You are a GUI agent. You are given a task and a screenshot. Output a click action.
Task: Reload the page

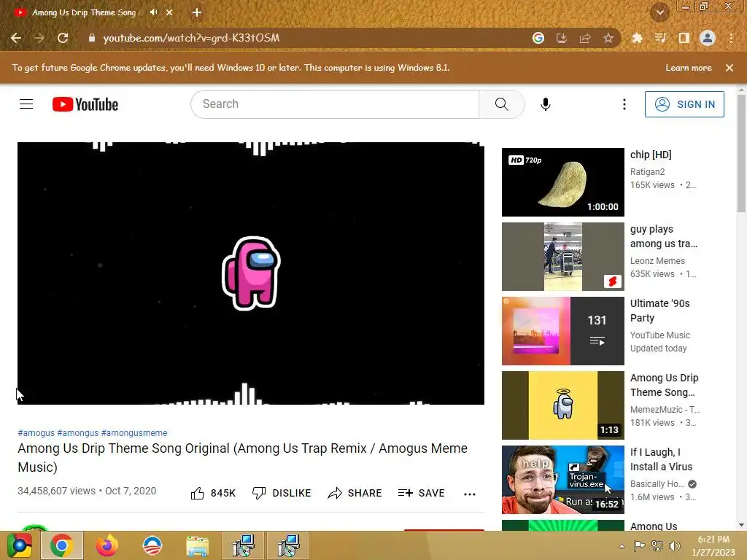coord(63,38)
